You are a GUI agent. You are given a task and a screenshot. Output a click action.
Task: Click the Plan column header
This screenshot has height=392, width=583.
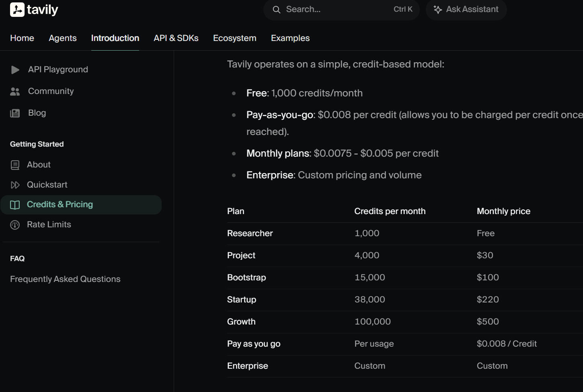tap(236, 211)
